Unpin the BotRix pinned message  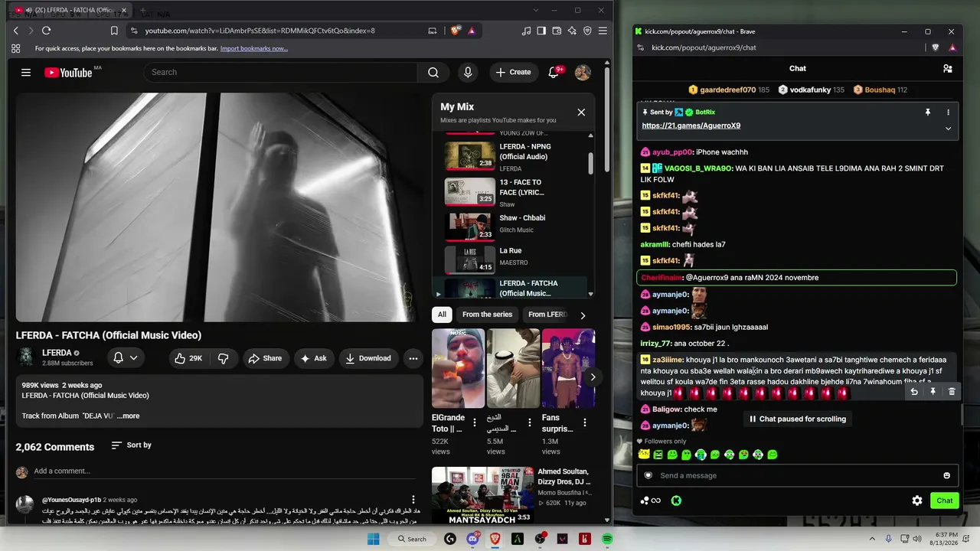(928, 112)
